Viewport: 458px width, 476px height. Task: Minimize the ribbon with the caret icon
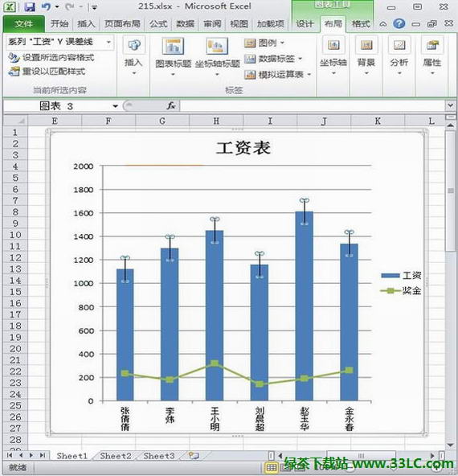[x=382, y=23]
